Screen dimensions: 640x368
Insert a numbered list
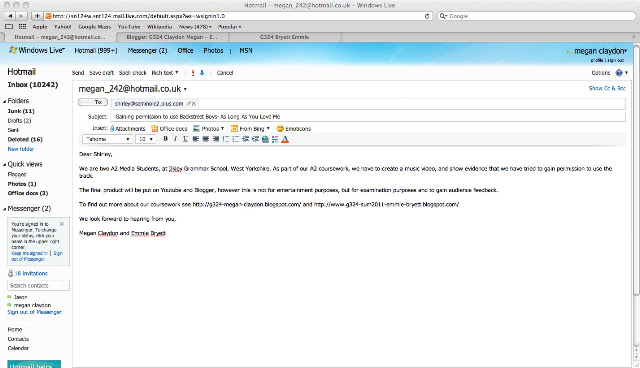(226, 139)
